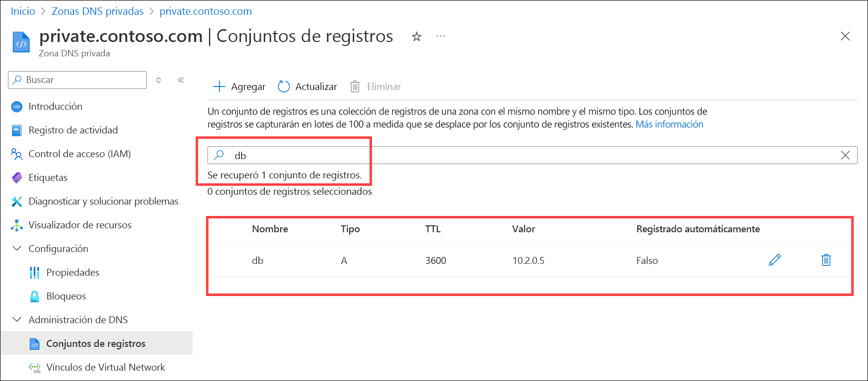Refresh with the Actualizar button

point(307,86)
